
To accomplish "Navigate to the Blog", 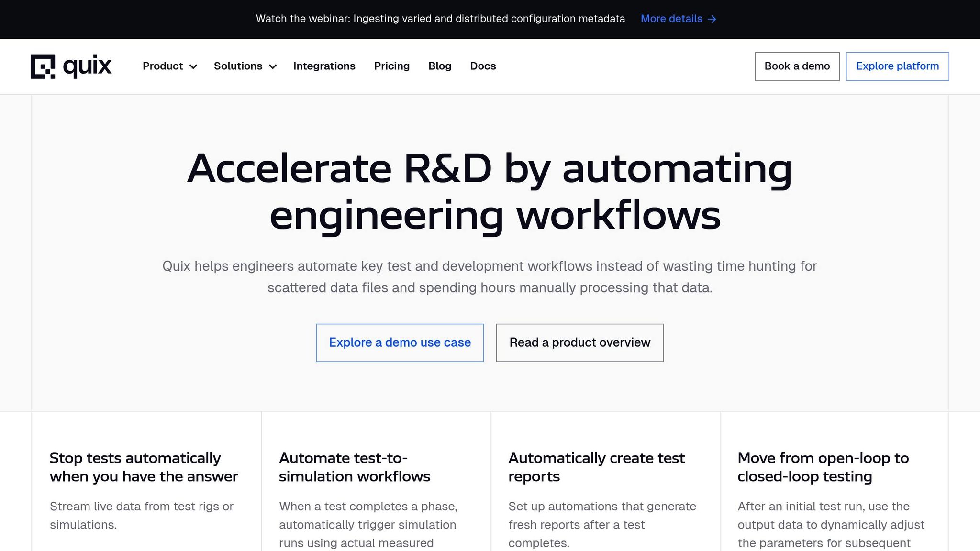I will 439,66.
